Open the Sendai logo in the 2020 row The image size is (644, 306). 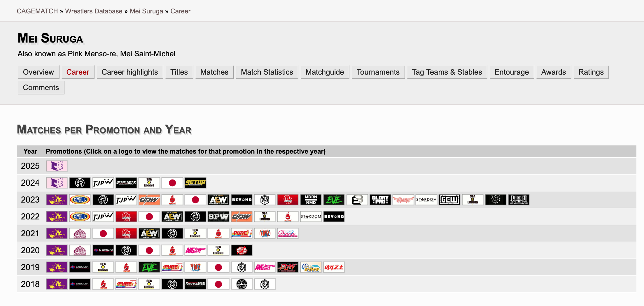tap(103, 250)
